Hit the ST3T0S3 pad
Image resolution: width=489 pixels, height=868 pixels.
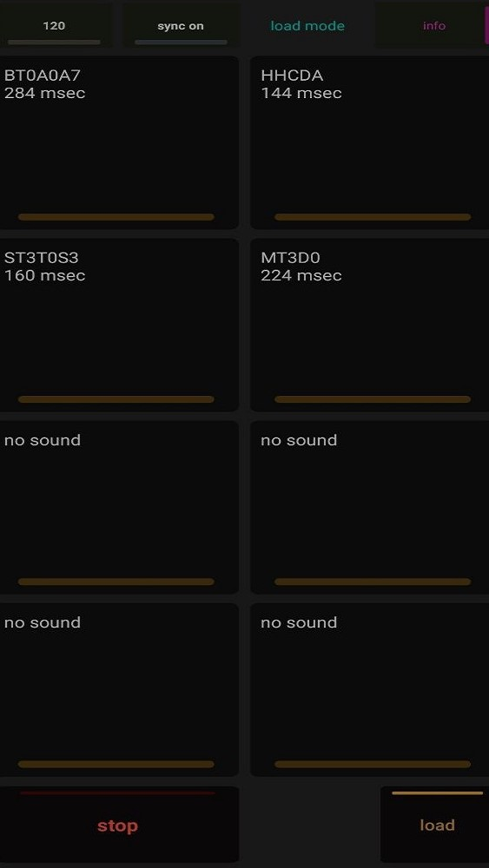pyautogui.click(x=119, y=325)
